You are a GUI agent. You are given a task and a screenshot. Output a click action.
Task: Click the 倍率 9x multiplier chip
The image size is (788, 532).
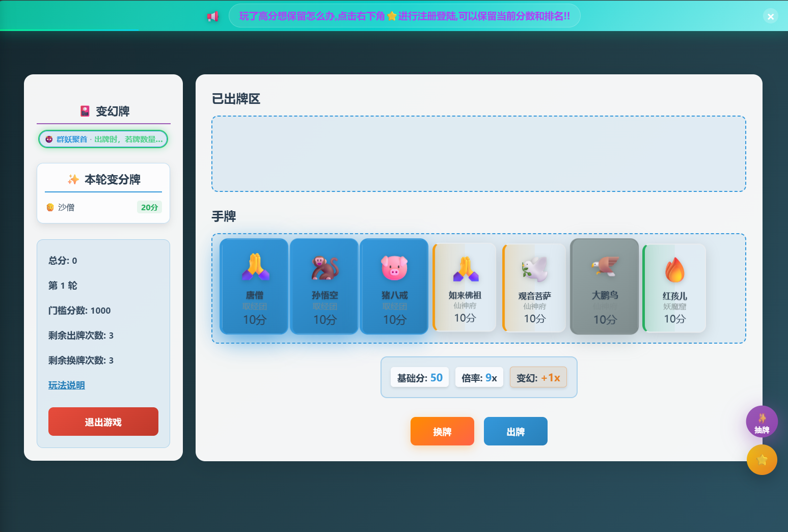point(479,377)
